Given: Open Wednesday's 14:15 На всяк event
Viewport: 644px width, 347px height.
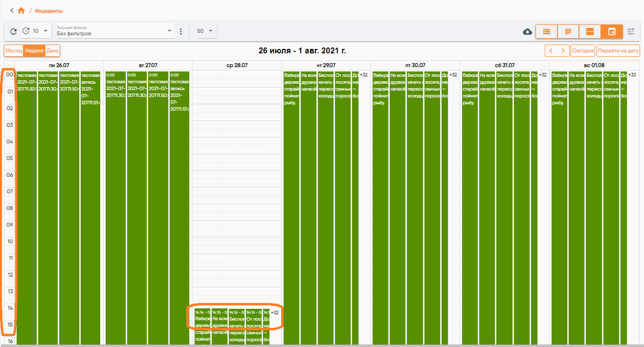Looking at the screenshot, I should tap(220, 326).
